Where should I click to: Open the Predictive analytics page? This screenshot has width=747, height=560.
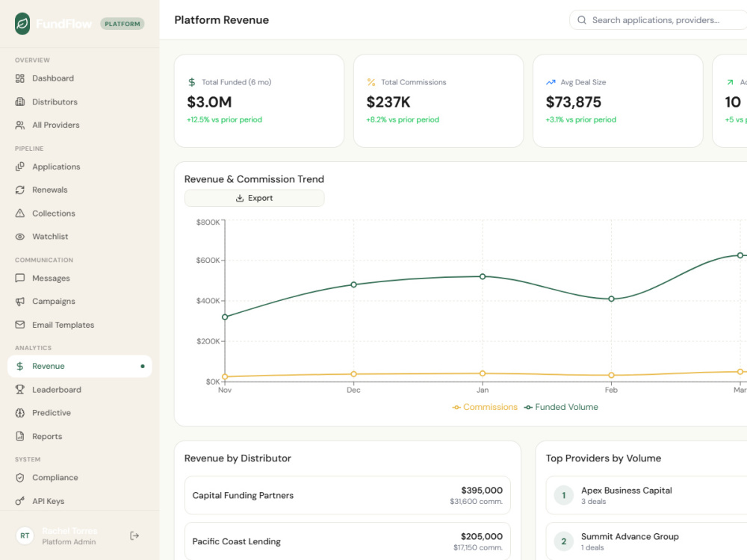coord(80,413)
